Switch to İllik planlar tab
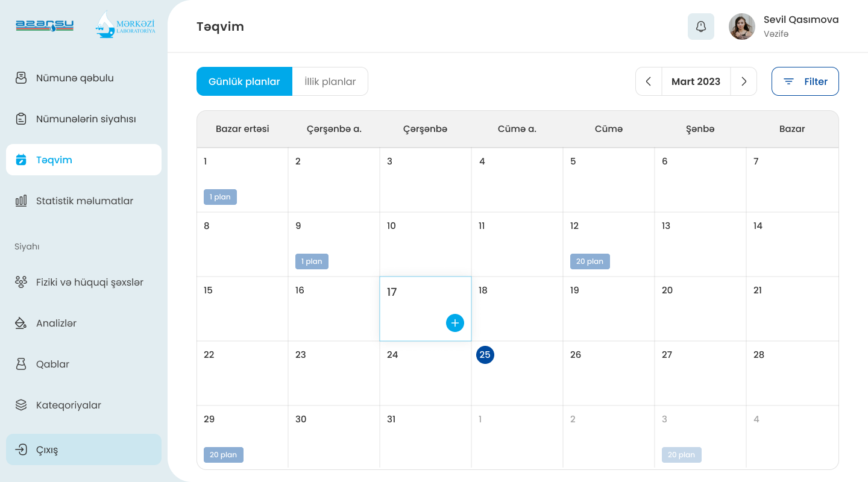The image size is (868, 482). pos(330,81)
